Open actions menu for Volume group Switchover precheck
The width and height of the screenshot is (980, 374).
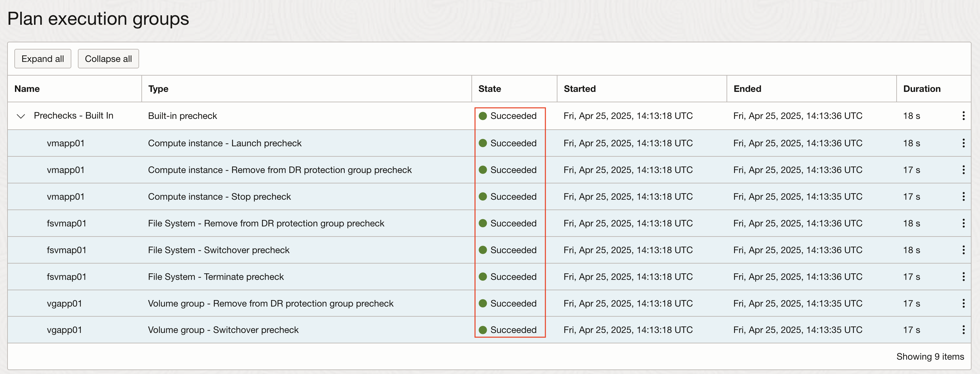pos(964,330)
